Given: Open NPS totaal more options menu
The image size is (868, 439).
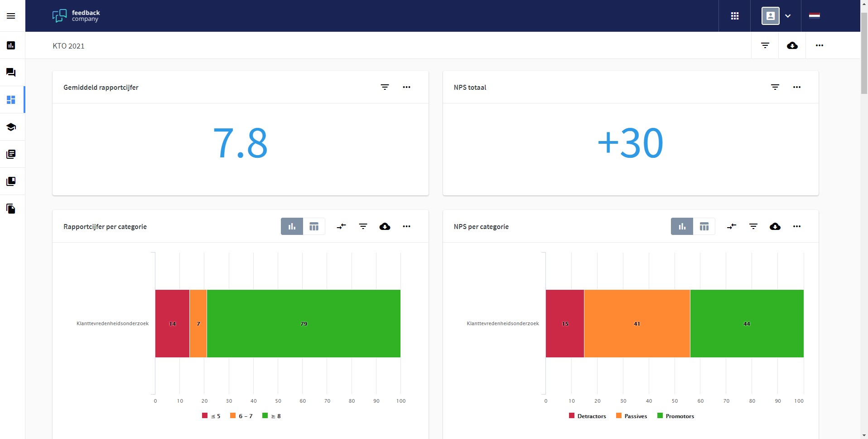Looking at the screenshot, I should (x=797, y=87).
